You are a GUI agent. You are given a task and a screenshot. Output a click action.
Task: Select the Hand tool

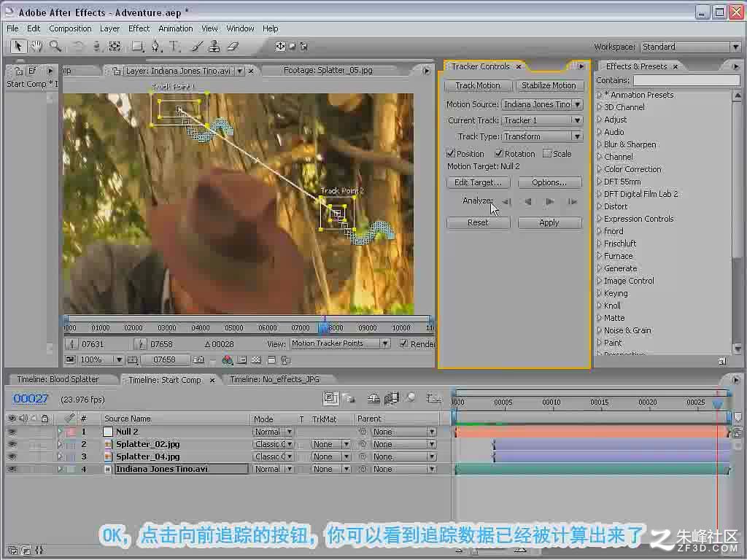click(36, 47)
